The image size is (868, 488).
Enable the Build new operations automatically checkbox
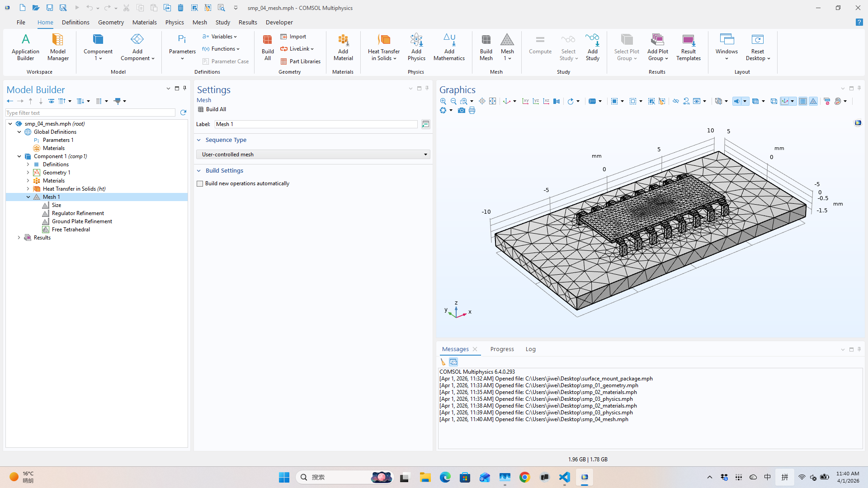[x=200, y=183]
